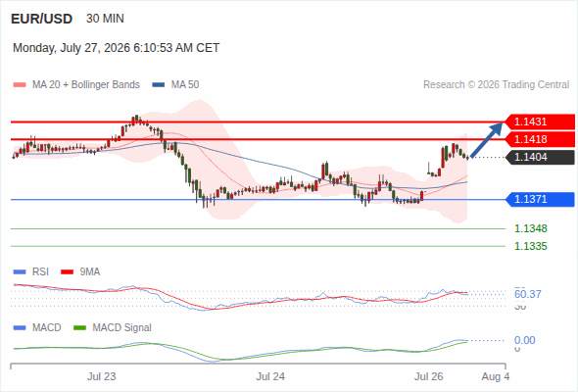Click the Aug 4 date axis label
The width and height of the screenshot is (578, 392).
496,377
